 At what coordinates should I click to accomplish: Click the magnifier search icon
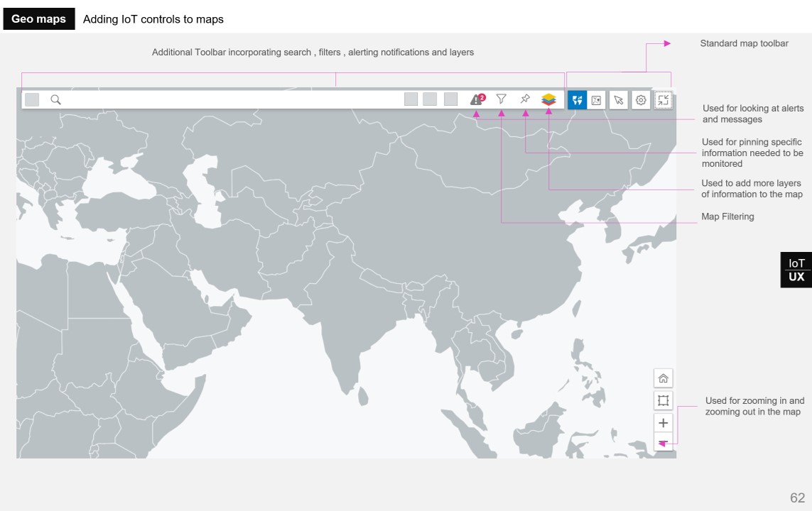coord(55,100)
